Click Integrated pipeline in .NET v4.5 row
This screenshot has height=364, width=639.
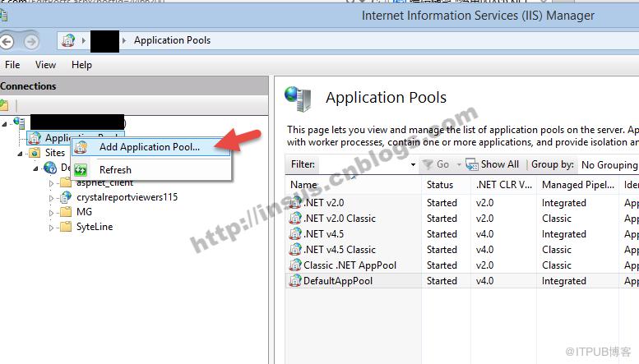(564, 234)
